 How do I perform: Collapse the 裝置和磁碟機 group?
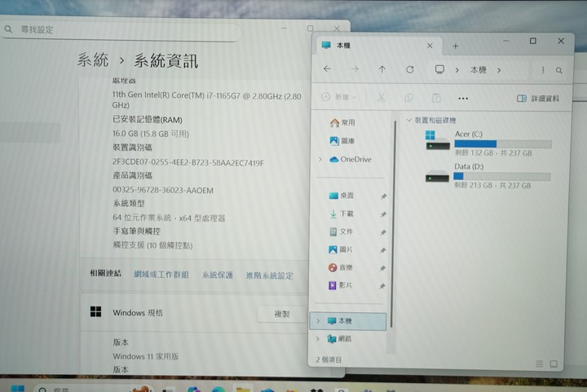pyautogui.click(x=408, y=120)
